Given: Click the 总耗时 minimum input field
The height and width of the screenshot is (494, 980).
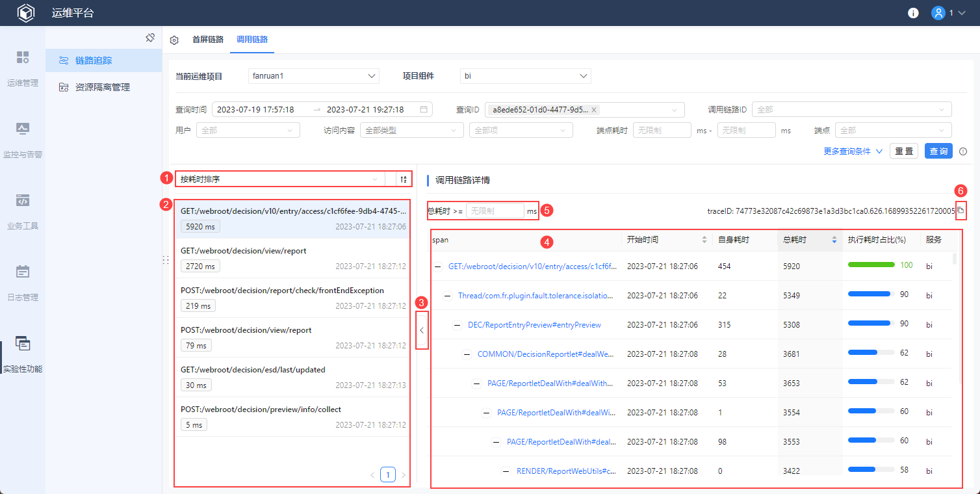Looking at the screenshot, I should [x=495, y=211].
